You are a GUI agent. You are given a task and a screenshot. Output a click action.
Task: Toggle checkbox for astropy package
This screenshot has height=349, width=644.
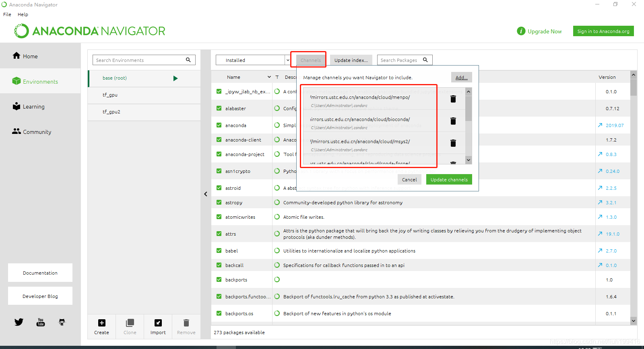point(219,202)
